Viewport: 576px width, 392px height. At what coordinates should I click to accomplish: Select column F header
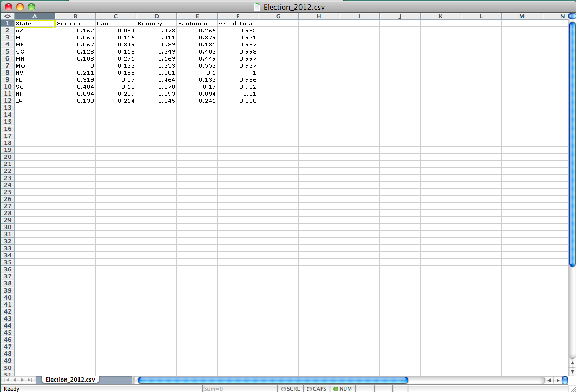click(x=237, y=16)
